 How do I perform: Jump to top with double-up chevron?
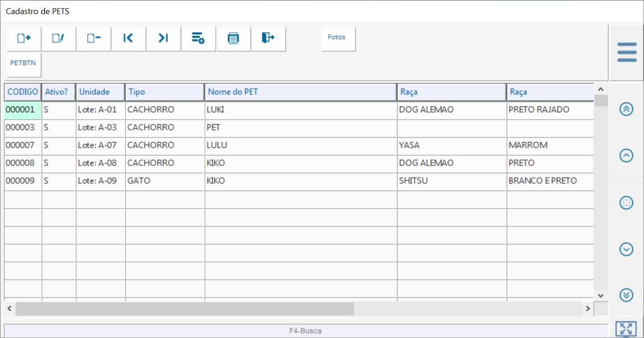[x=626, y=109]
